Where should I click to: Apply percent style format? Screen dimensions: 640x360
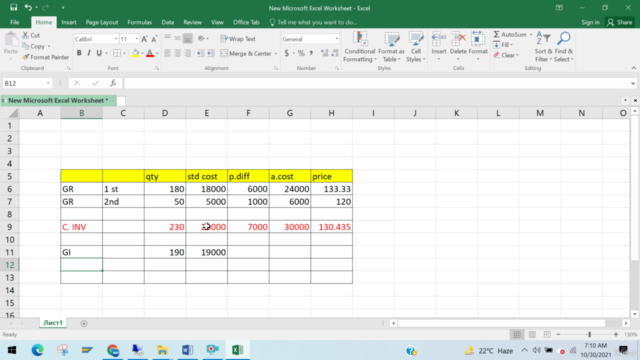(301, 53)
